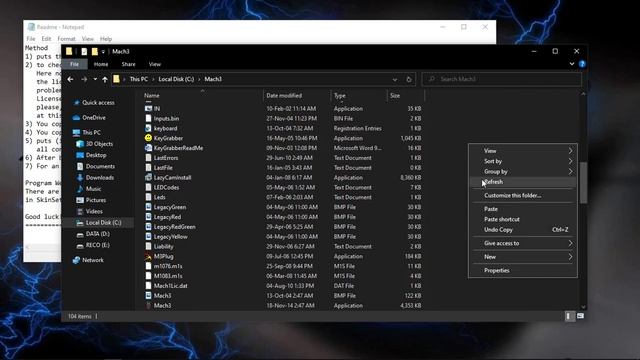
Task: Open the Sort by submenu
Action: pos(523,161)
